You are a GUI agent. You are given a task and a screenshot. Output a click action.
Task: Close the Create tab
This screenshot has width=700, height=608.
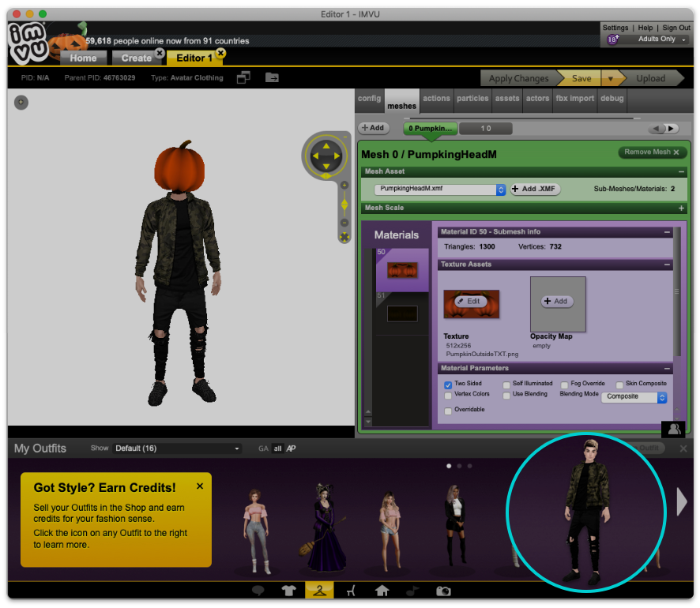(x=160, y=53)
